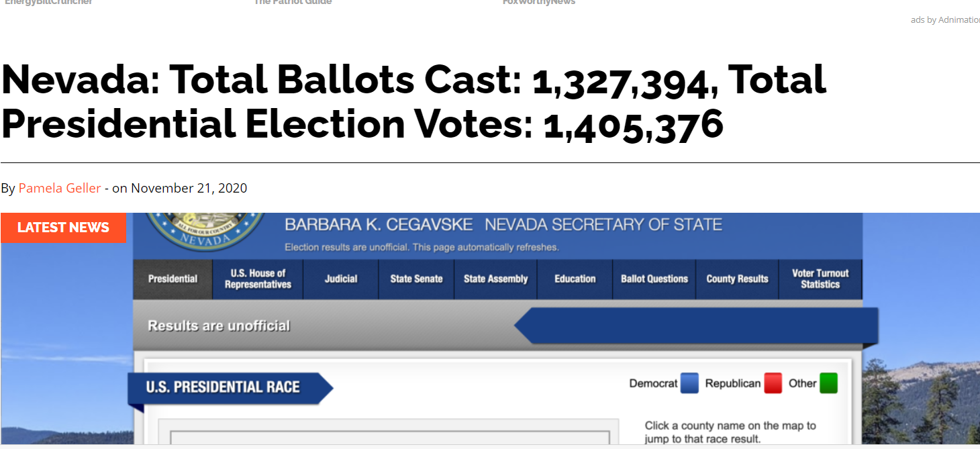Open Voter Turnout Statistics tab
Viewport: 980px width, 449px height.
(820, 279)
